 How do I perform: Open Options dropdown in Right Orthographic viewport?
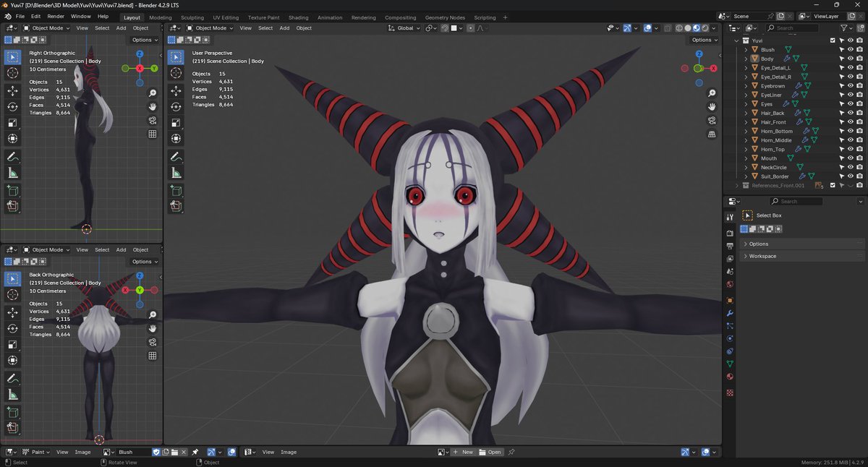(145, 40)
